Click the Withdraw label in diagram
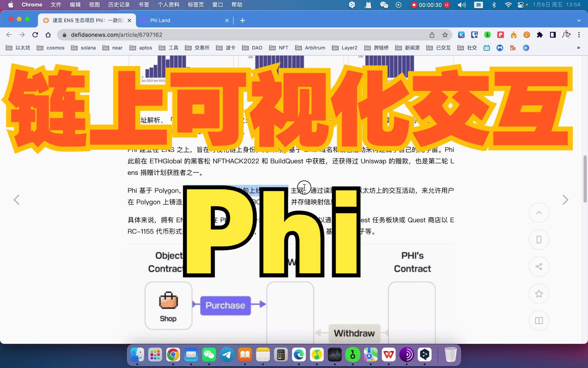Viewport: 588px width, 368px height. (x=354, y=333)
